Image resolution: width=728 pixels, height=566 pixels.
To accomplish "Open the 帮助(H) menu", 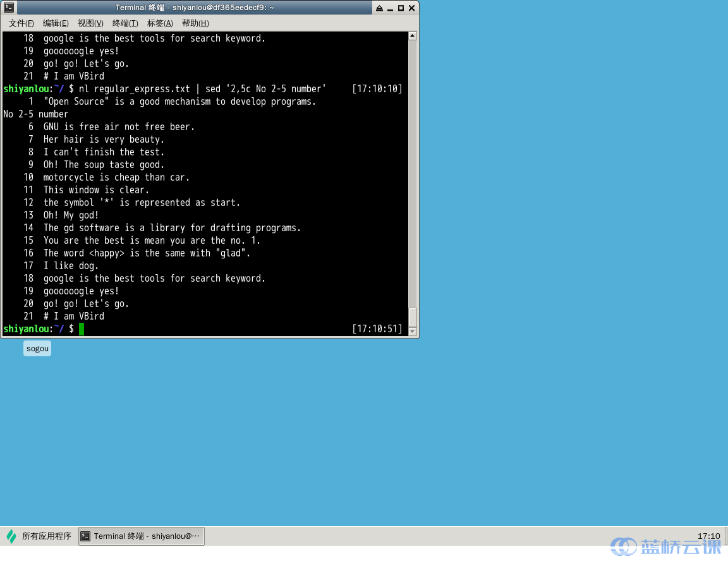I will click(195, 23).
